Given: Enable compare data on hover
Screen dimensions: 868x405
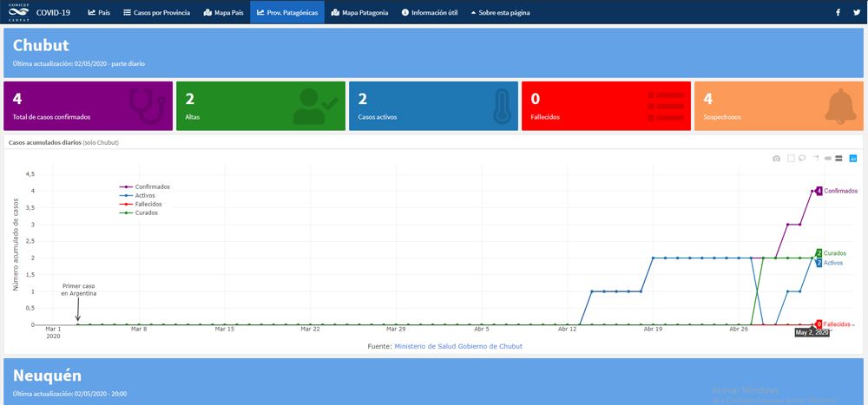Looking at the screenshot, I should (840, 159).
